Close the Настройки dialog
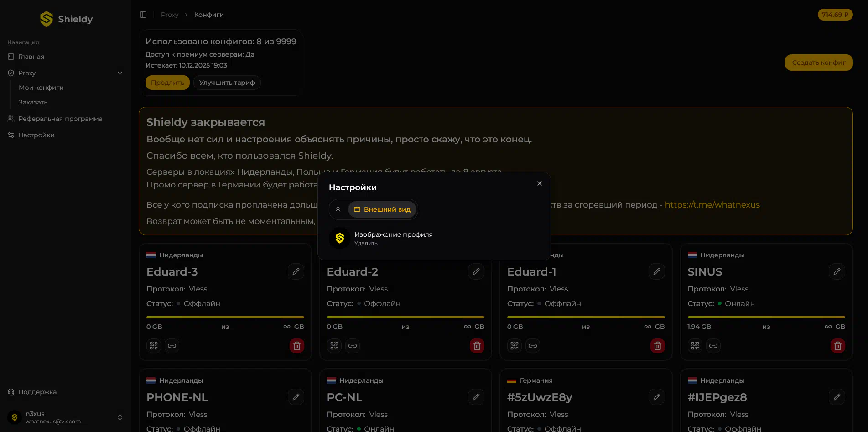868x432 pixels. tap(540, 183)
